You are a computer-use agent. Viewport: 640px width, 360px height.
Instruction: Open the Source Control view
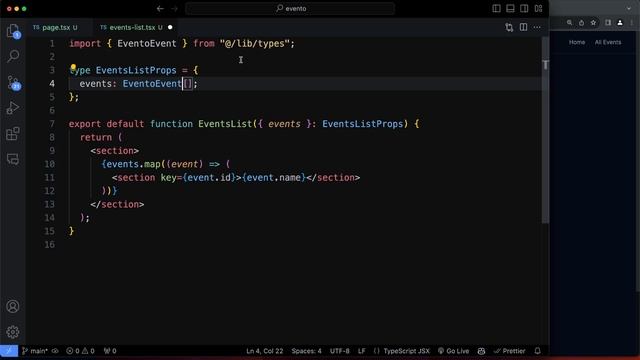pyautogui.click(x=13, y=82)
